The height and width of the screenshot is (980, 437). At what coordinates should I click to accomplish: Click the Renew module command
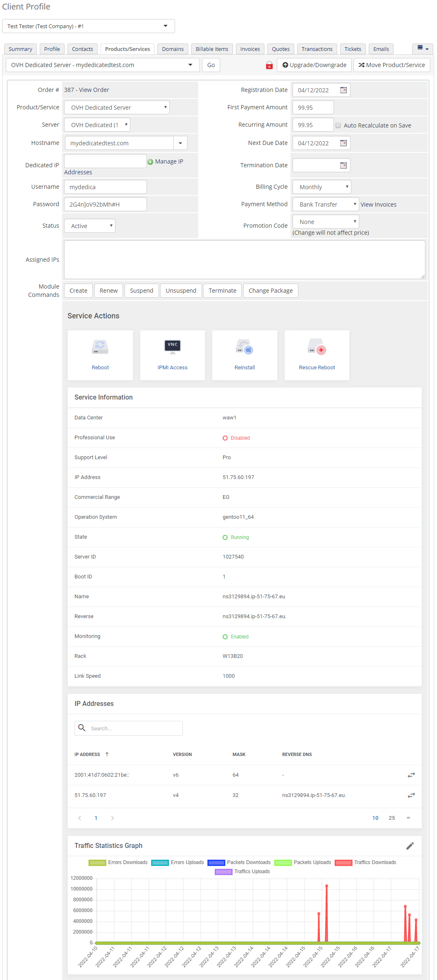point(109,291)
